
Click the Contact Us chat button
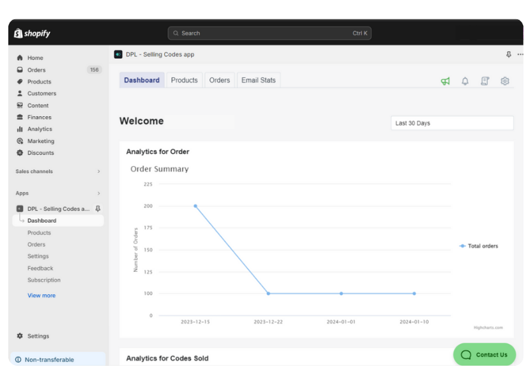point(484,355)
